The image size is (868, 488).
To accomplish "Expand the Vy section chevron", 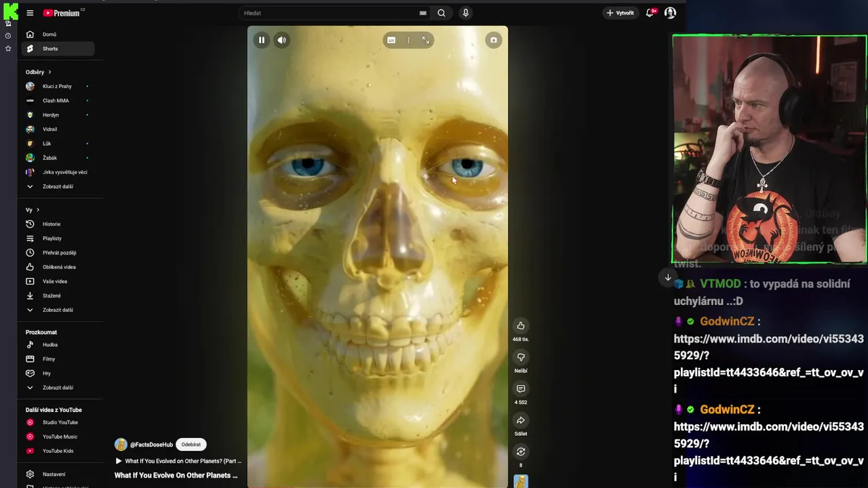I will tap(38, 210).
